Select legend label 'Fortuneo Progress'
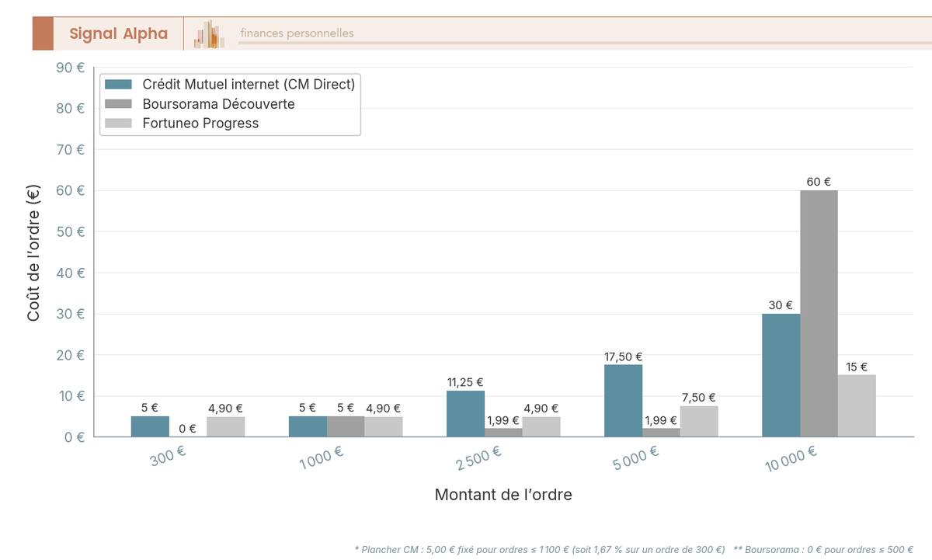The width and height of the screenshot is (932, 560). click(200, 123)
